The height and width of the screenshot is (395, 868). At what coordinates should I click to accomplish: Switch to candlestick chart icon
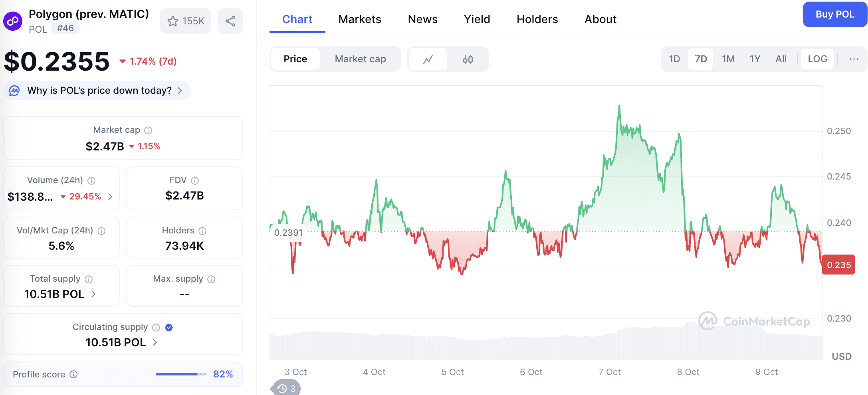point(468,59)
